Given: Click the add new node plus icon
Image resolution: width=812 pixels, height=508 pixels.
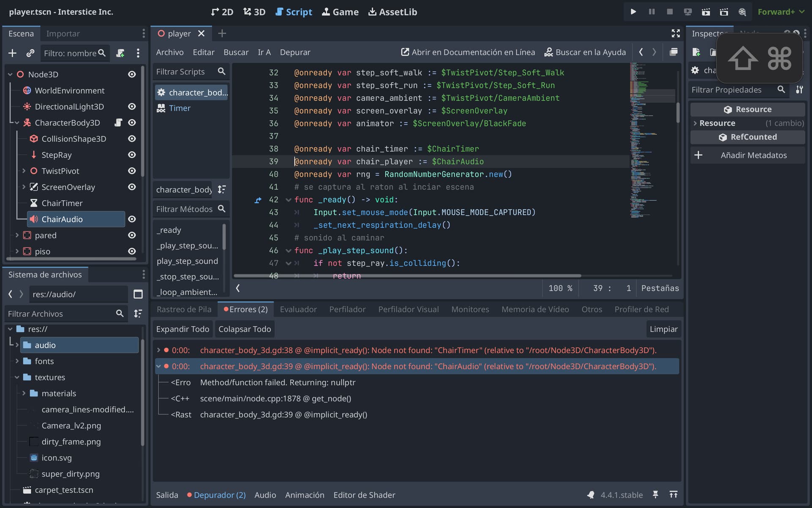Looking at the screenshot, I should (x=12, y=53).
